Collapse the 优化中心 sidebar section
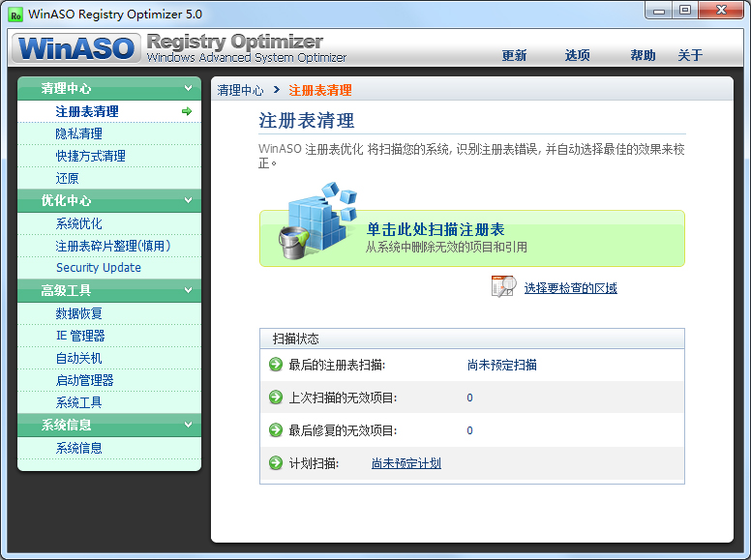This screenshot has height=560, width=751. tap(187, 201)
